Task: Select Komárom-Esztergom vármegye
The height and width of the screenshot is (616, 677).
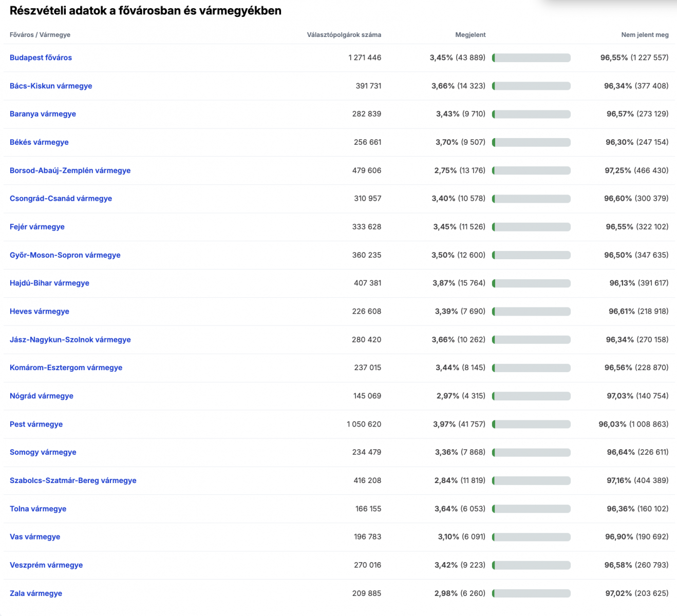Action: pyautogui.click(x=66, y=368)
